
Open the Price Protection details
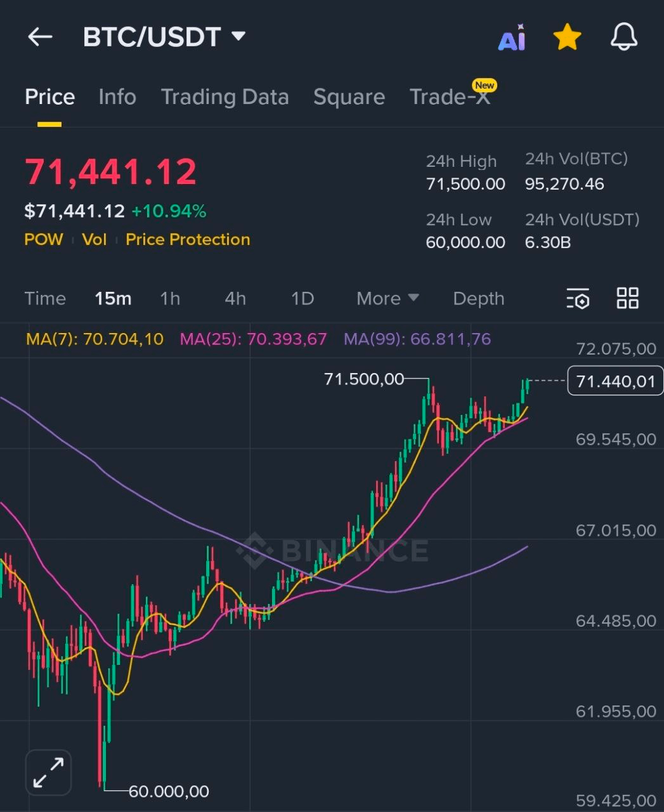[187, 239]
